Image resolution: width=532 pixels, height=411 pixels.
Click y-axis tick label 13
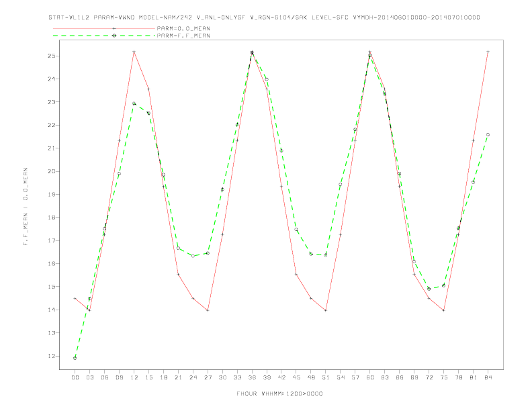point(51,333)
